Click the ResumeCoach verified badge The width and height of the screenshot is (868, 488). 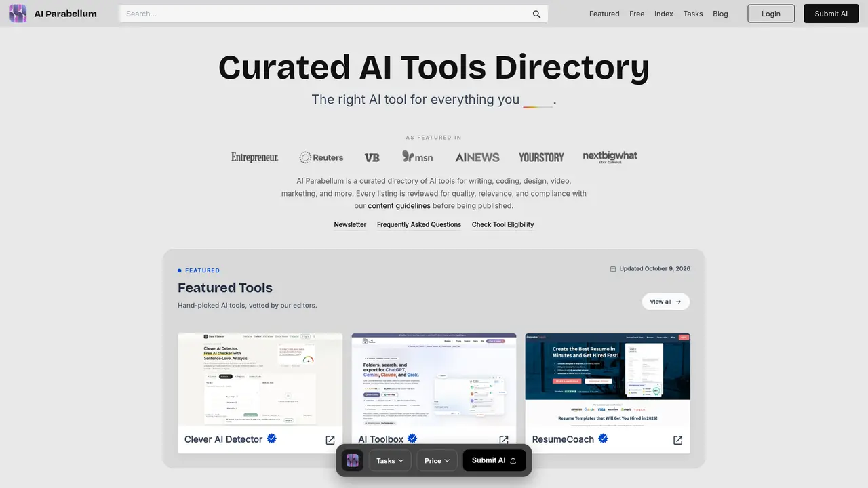point(603,439)
